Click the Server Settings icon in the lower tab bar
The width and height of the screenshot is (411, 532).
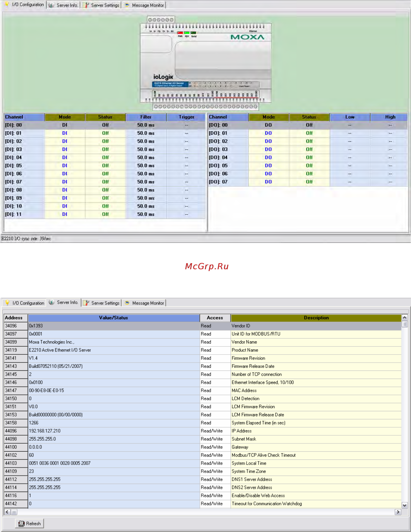(86, 303)
